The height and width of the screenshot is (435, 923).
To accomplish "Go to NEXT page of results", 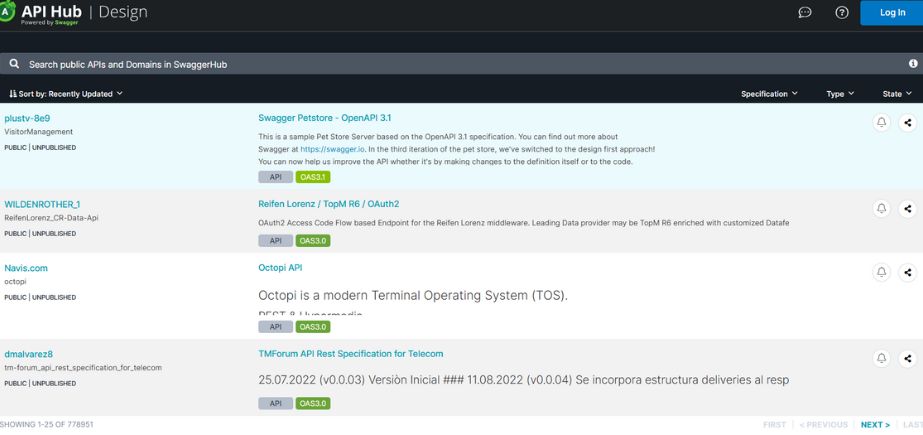I will click(x=875, y=424).
